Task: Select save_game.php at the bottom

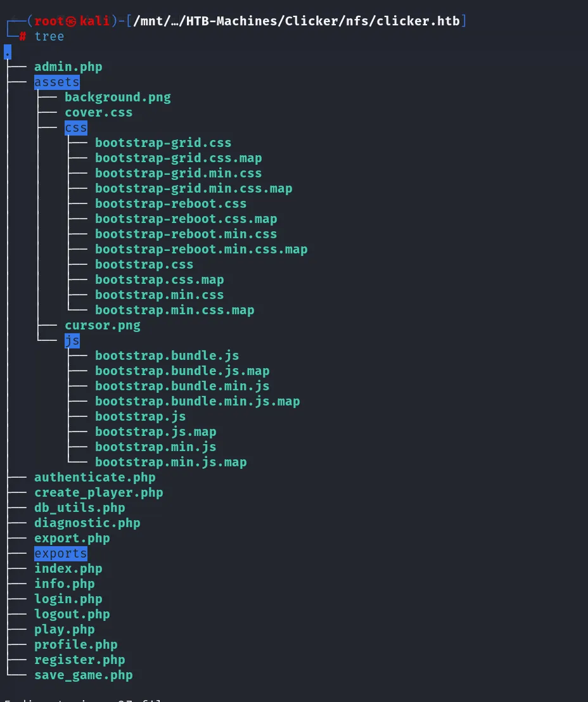Action: pyautogui.click(x=83, y=675)
